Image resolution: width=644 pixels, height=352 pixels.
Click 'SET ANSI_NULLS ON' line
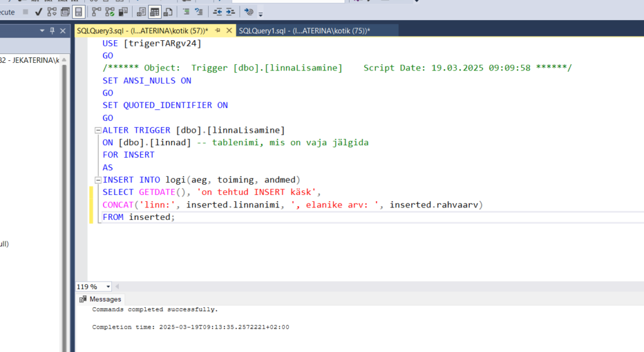coord(147,81)
